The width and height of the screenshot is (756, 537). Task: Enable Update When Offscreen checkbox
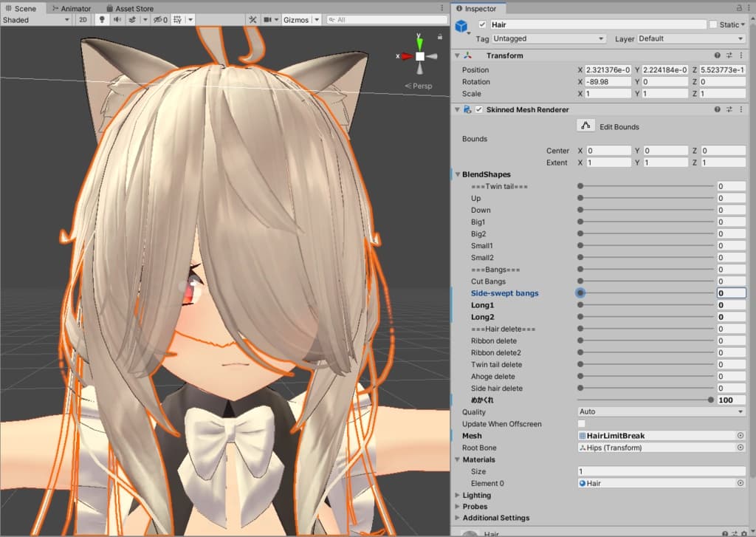tap(581, 424)
